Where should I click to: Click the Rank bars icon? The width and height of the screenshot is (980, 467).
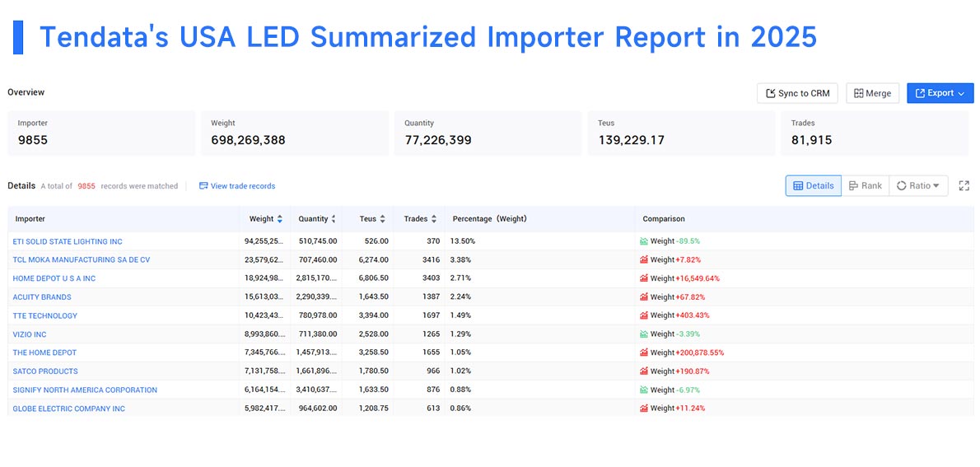tap(854, 185)
